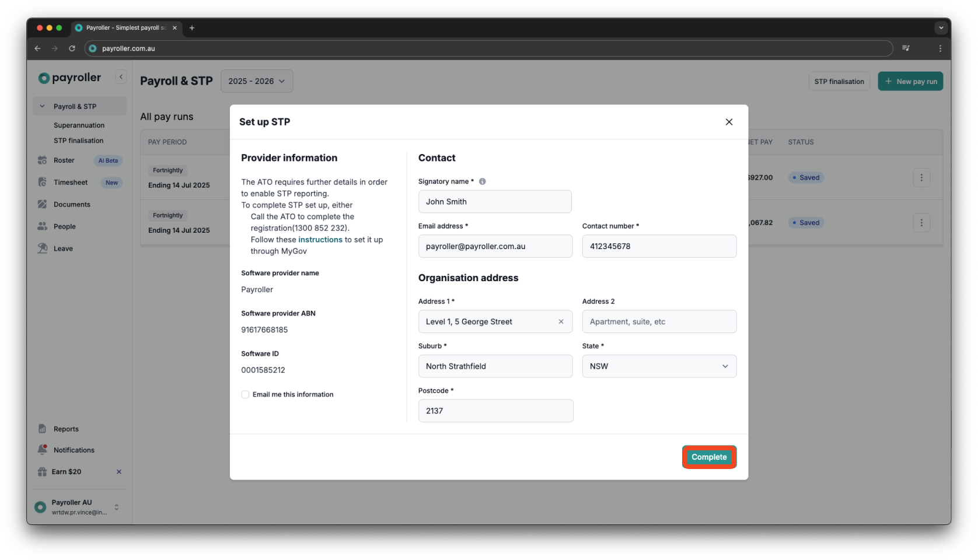Open the Payroller AU account switcher
This screenshot has height=560, width=978.
(x=79, y=507)
